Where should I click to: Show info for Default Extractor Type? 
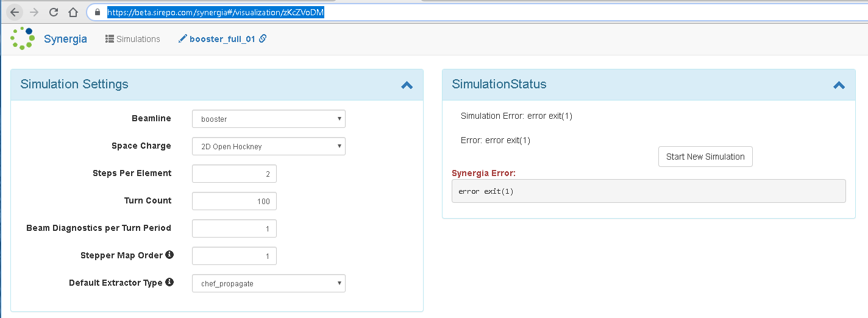pos(169,282)
